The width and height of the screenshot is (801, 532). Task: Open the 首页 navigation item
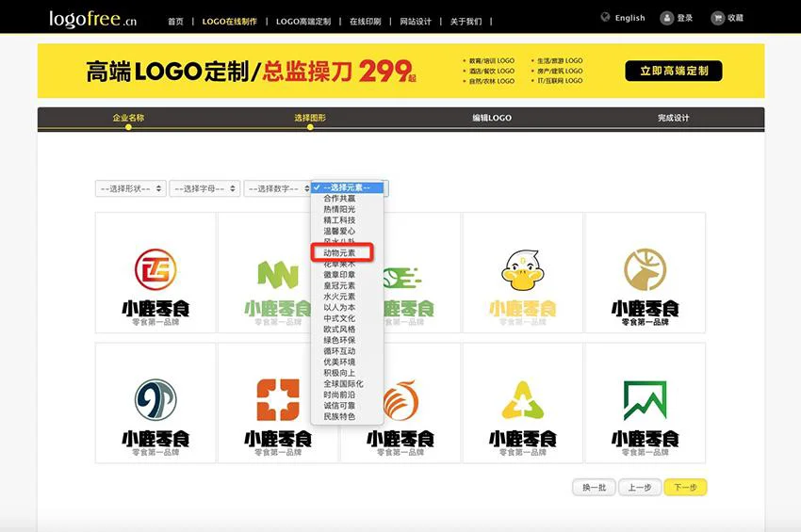pyautogui.click(x=175, y=22)
